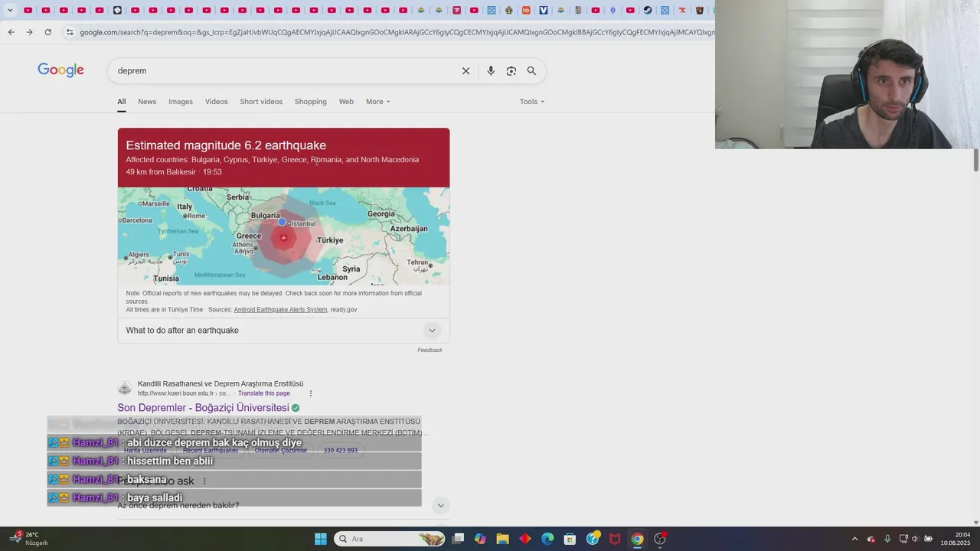Open the red diamond taskbar app
This screenshot has width=980, height=551.
point(525,539)
